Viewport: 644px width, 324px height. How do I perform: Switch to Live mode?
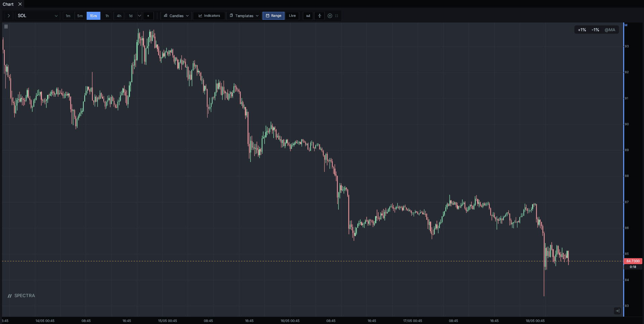click(x=292, y=16)
